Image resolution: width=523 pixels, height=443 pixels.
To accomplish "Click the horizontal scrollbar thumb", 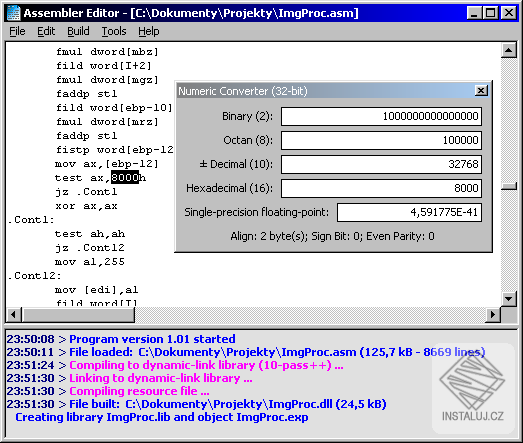I will (78, 315).
